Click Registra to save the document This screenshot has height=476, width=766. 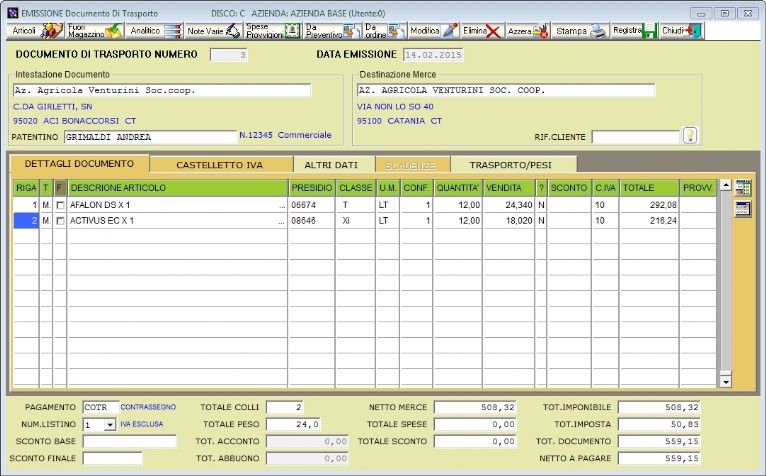pos(634,31)
